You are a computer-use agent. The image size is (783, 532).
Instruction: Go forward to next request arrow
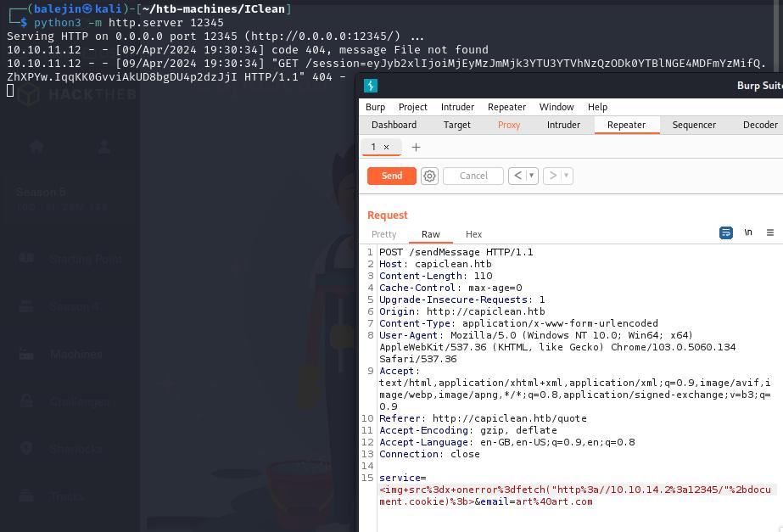tap(553, 176)
